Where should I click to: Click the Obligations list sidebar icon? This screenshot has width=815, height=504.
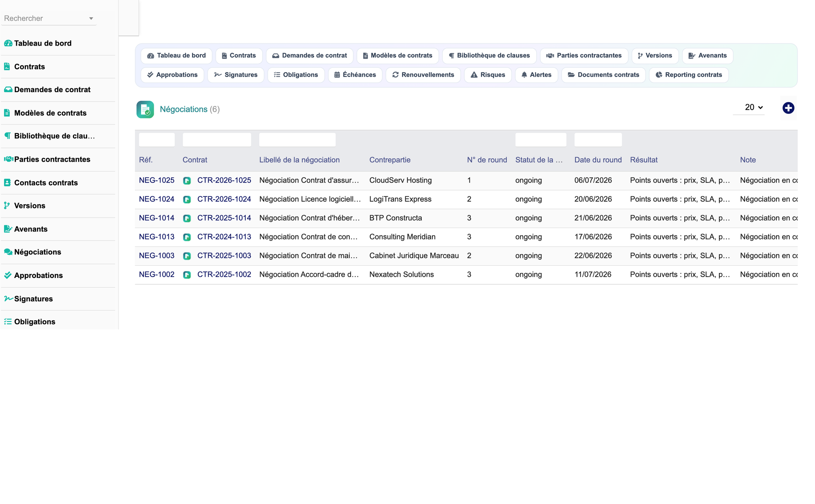tap(8, 321)
